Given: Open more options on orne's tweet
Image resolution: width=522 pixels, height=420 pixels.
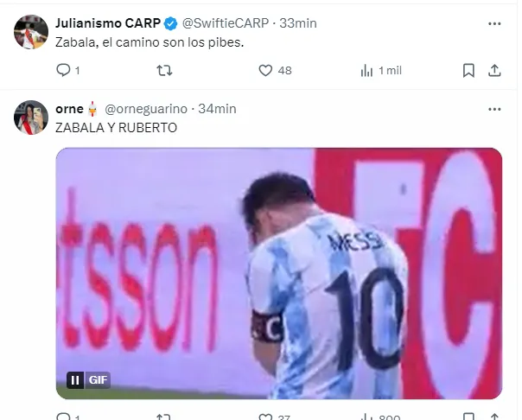Looking at the screenshot, I should tap(494, 109).
